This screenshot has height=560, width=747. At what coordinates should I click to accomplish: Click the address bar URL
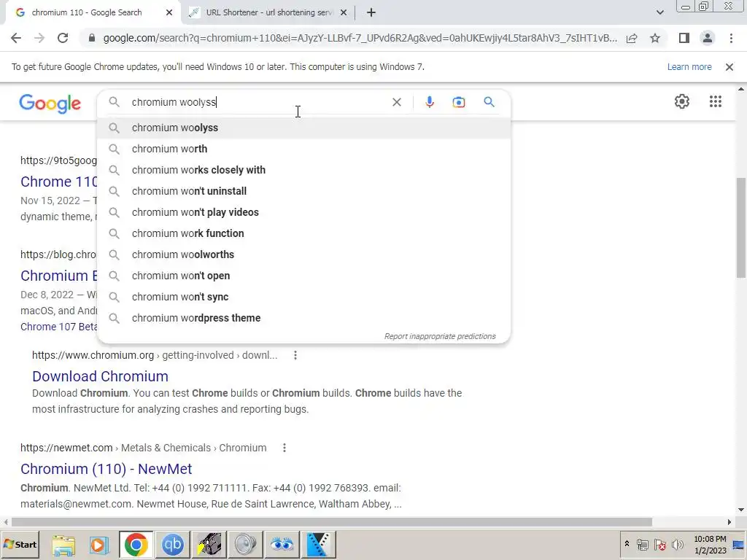[x=360, y=38]
